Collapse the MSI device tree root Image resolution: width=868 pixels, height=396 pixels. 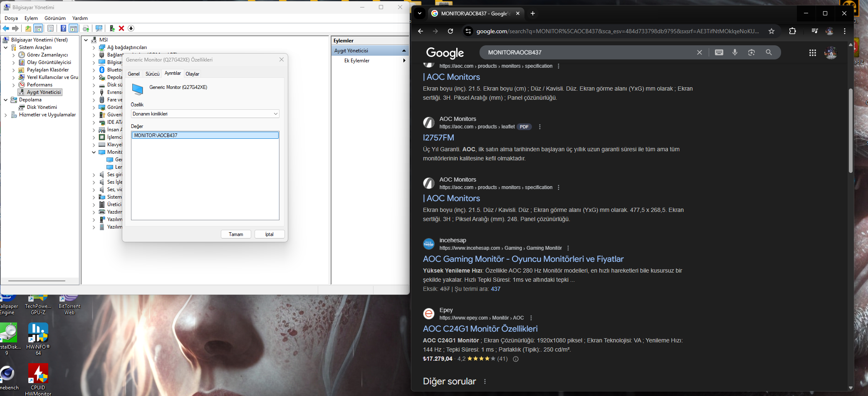[x=86, y=40]
